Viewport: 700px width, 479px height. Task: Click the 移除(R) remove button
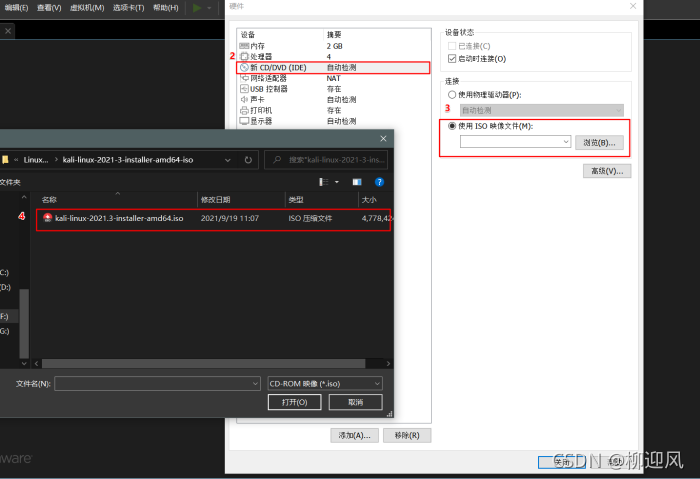click(x=407, y=435)
